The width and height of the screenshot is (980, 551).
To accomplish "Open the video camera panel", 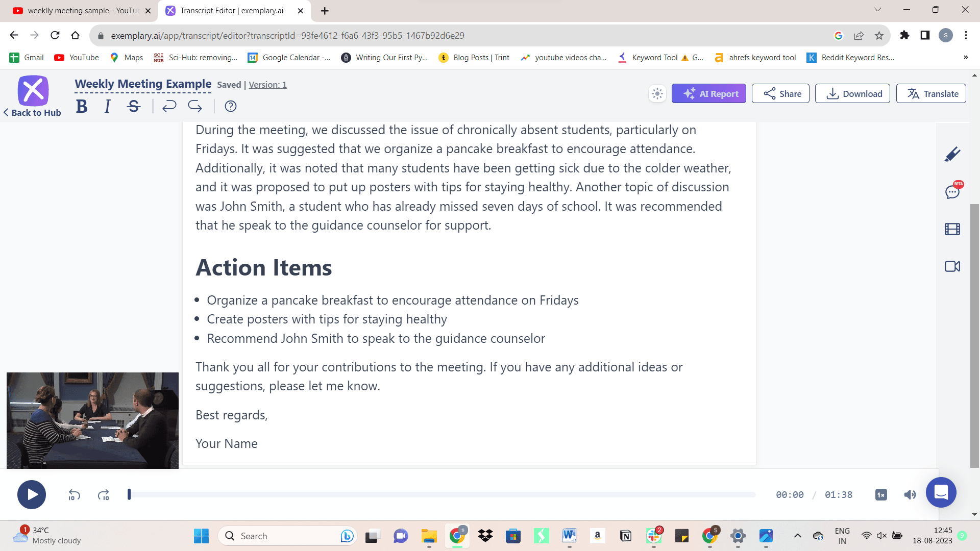I will pyautogui.click(x=952, y=266).
